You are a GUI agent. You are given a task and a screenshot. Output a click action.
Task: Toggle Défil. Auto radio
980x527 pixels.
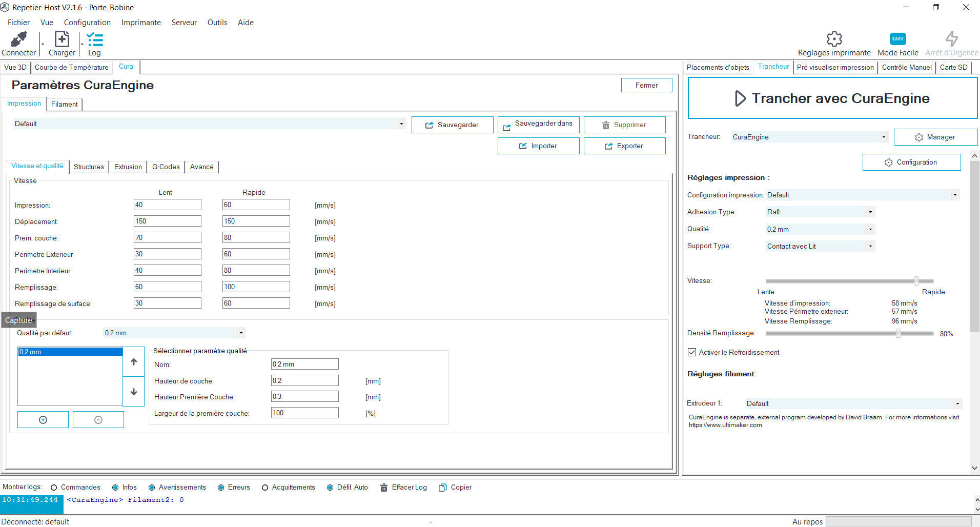point(330,488)
